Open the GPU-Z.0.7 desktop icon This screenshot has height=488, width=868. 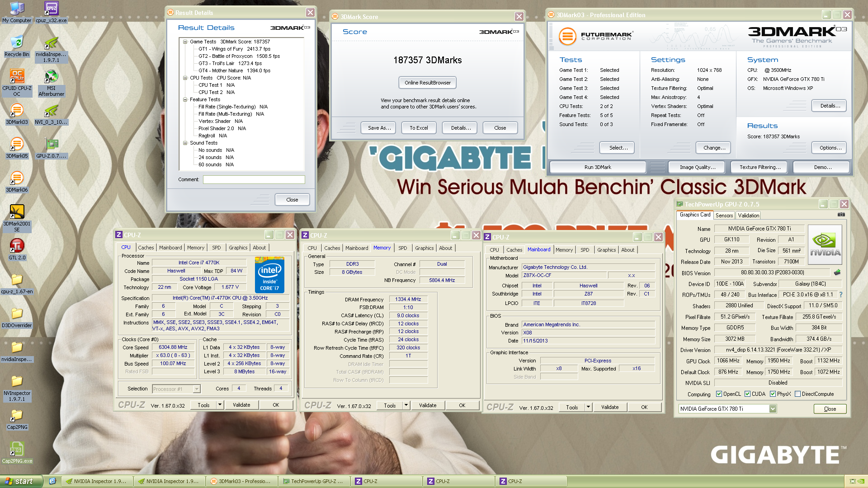tap(51, 148)
